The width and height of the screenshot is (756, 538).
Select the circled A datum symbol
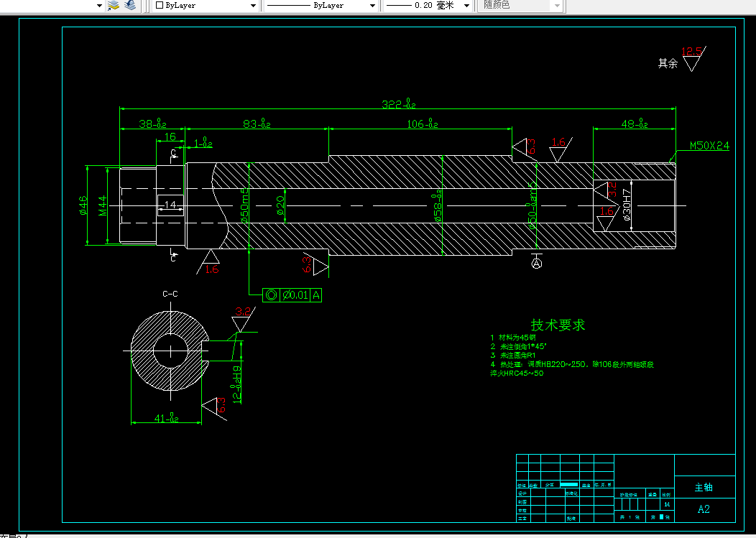(x=537, y=263)
